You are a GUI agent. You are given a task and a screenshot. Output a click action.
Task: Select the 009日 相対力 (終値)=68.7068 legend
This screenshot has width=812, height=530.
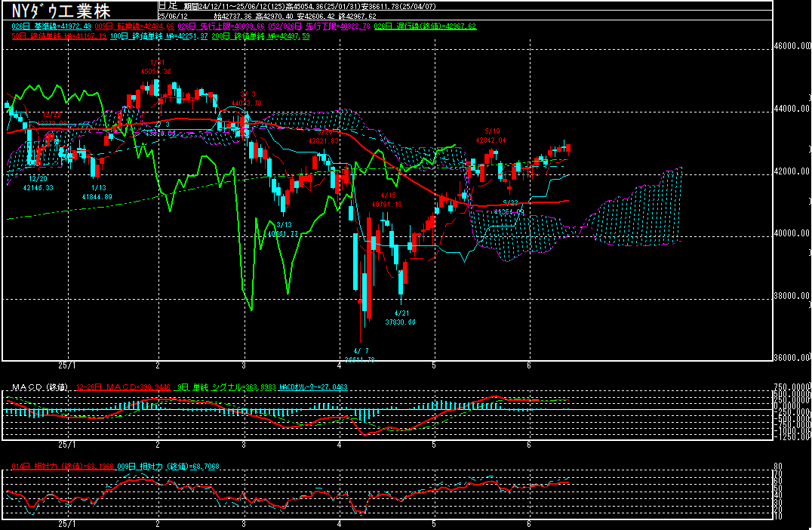point(168,467)
